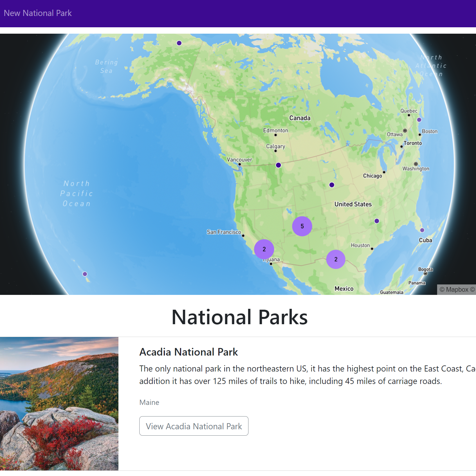This screenshot has height=476, width=476.
Task: Select the park marker in the upper Midwest
Action: pos(331,184)
